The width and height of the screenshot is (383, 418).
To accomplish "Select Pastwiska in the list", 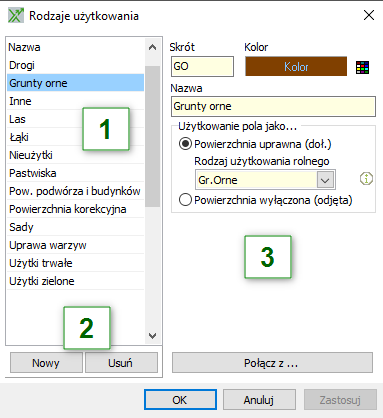I will [76, 173].
